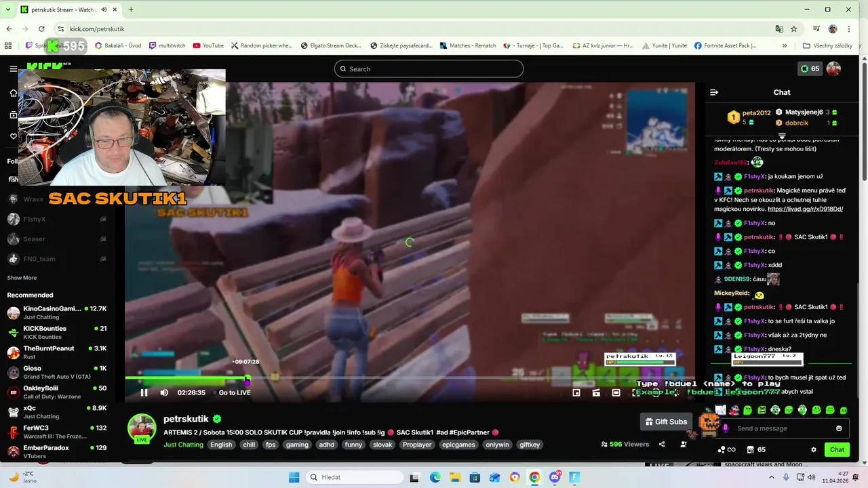
Task: Select the English tag
Action: click(221, 445)
